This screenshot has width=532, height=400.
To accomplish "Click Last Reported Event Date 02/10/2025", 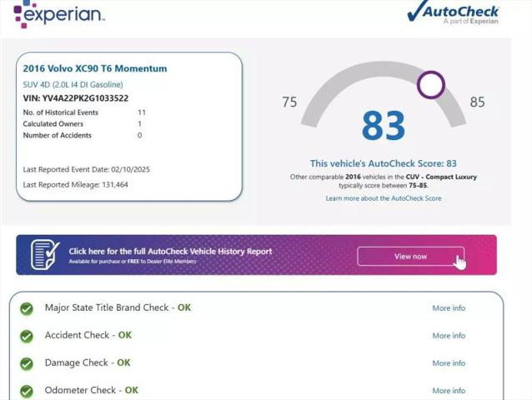I will coord(86,169).
